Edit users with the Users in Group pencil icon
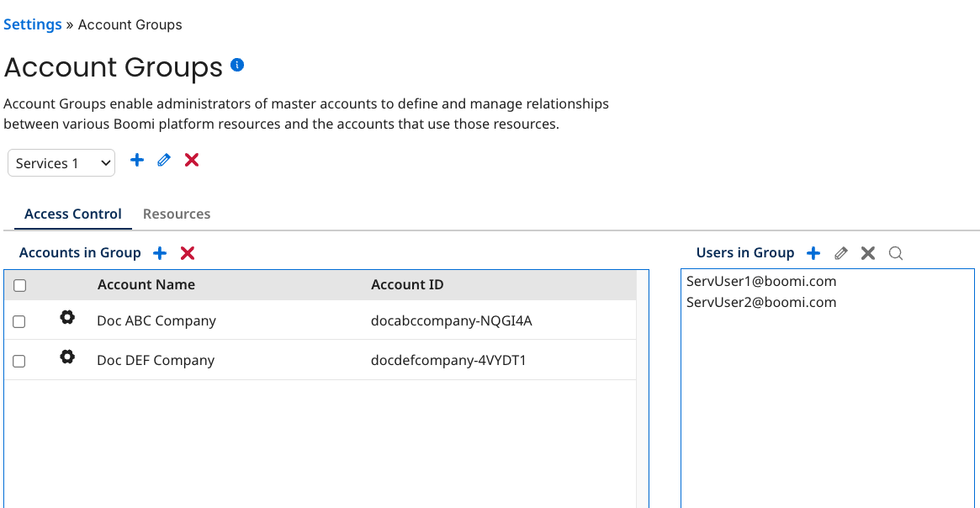980x508 pixels. coord(840,252)
